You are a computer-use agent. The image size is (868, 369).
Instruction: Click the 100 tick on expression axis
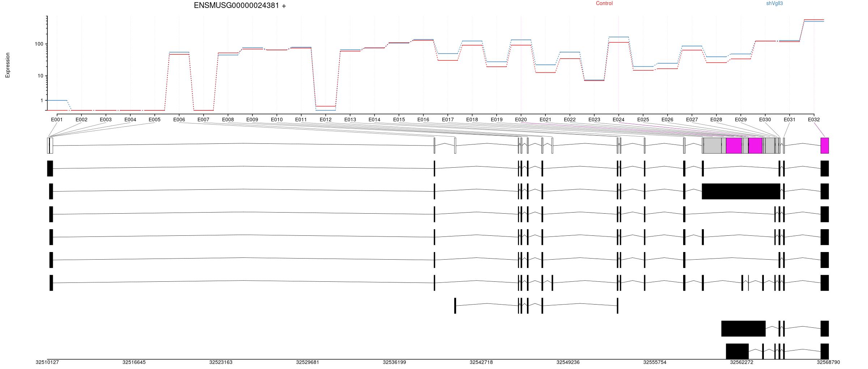[39, 44]
